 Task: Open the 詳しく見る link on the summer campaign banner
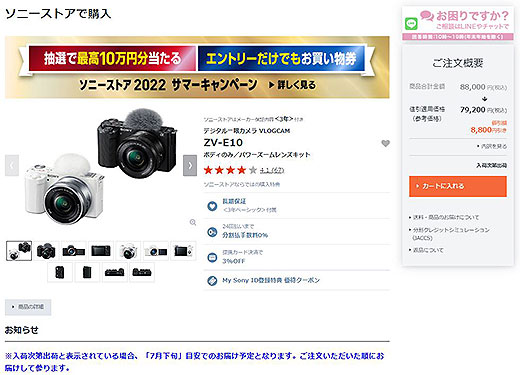click(292, 85)
